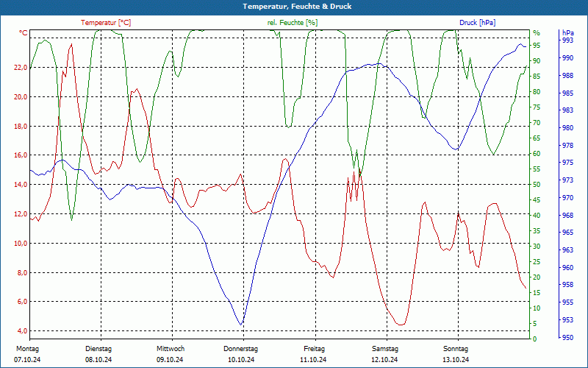Image resolution: width=588 pixels, height=368 pixels.
Task: Click the blue pressure minimum at Donnerstag
Action: tap(241, 325)
